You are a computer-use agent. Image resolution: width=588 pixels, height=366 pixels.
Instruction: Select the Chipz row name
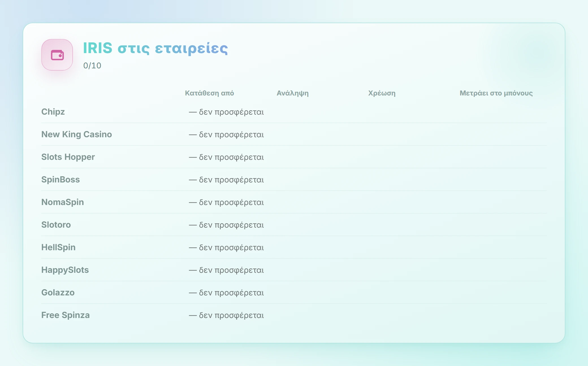point(53,112)
